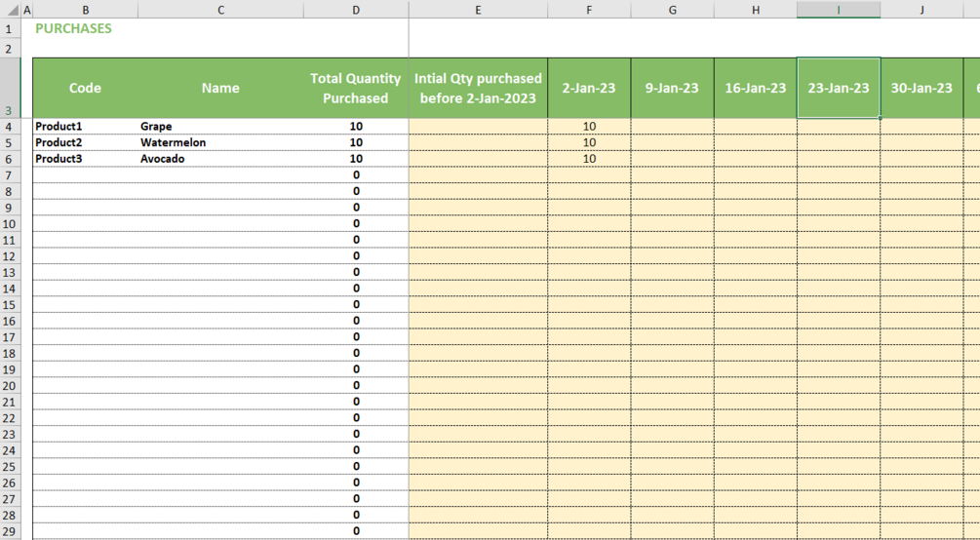The height and width of the screenshot is (540, 980).
Task: Click the selected 23-Jan-23 header cell
Action: click(x=839, y=88)
